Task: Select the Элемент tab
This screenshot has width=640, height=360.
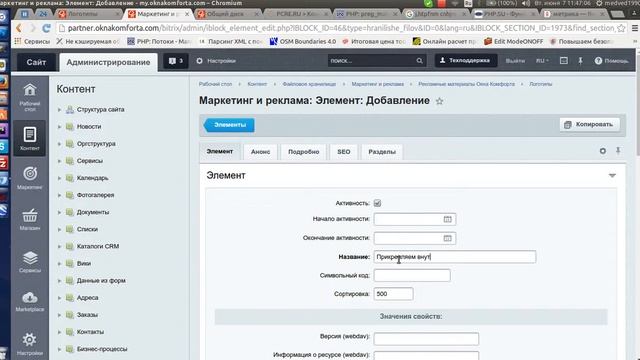Action: coord(220,151)
